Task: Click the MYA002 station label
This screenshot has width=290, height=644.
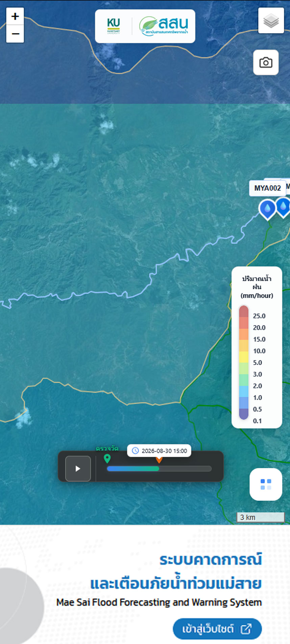Action: coord(267,188)
